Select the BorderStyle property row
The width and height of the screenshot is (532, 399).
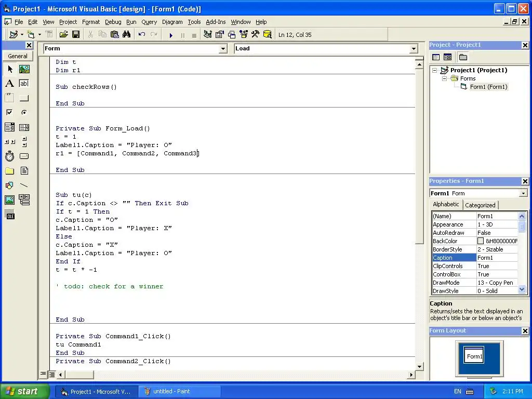click(475, 249)
